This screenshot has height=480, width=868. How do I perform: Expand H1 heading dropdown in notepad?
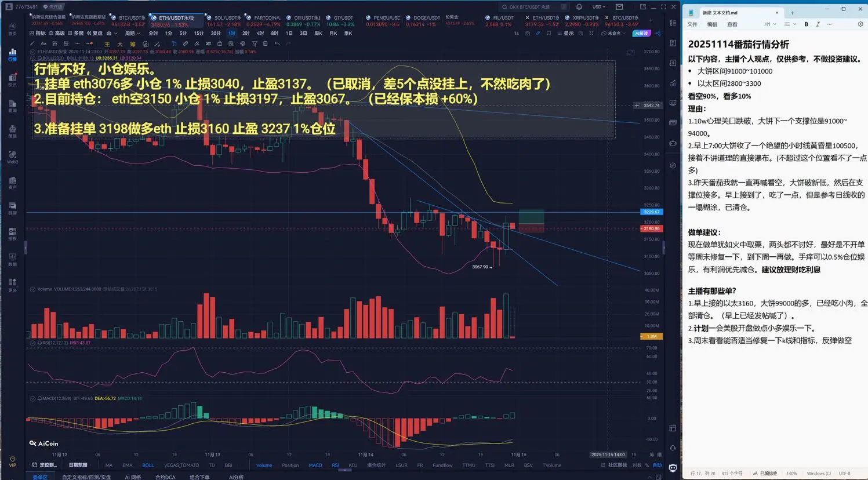coord(769,24)
